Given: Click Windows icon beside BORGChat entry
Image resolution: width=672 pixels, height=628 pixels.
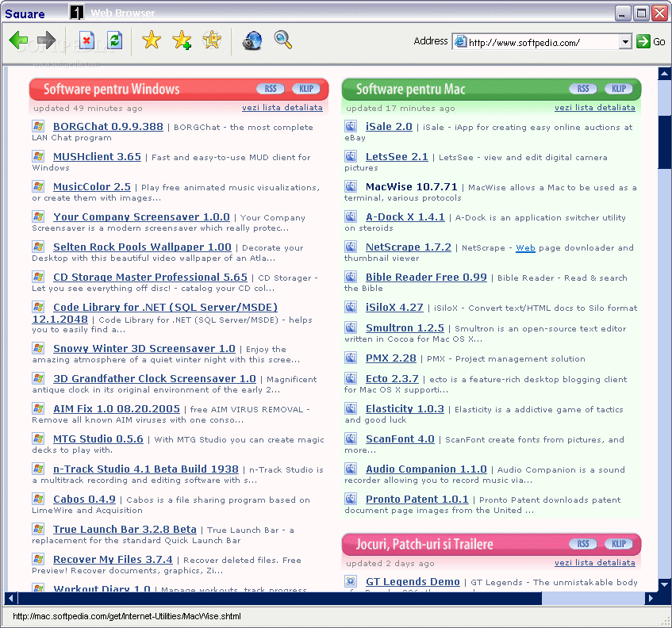Looking at the screenshot, I should (x=38, y=126).
